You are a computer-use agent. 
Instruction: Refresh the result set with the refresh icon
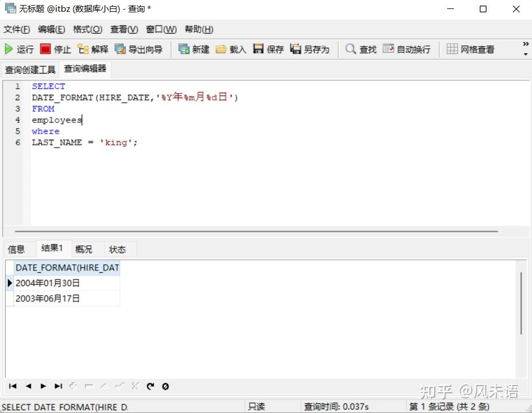click(150, 386)
